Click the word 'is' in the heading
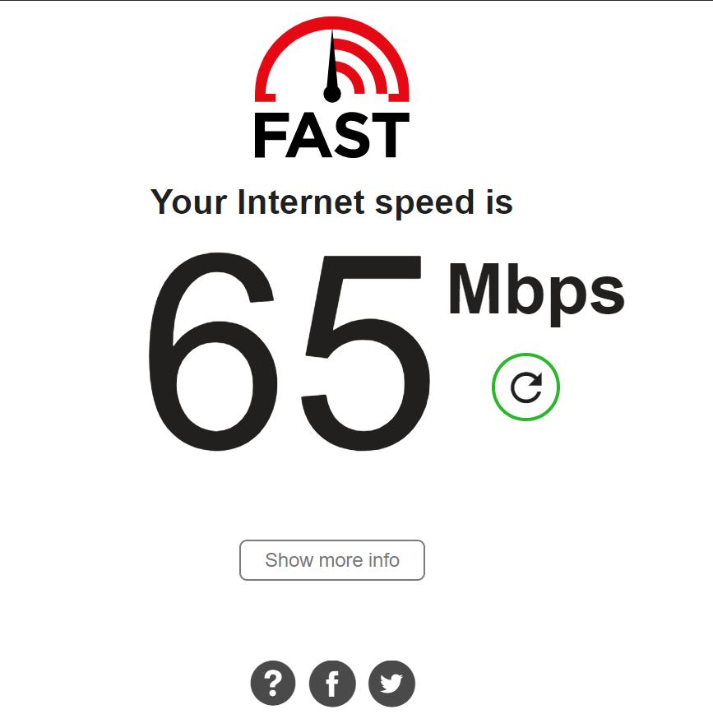The image size is (713, 728). (499, 202)
